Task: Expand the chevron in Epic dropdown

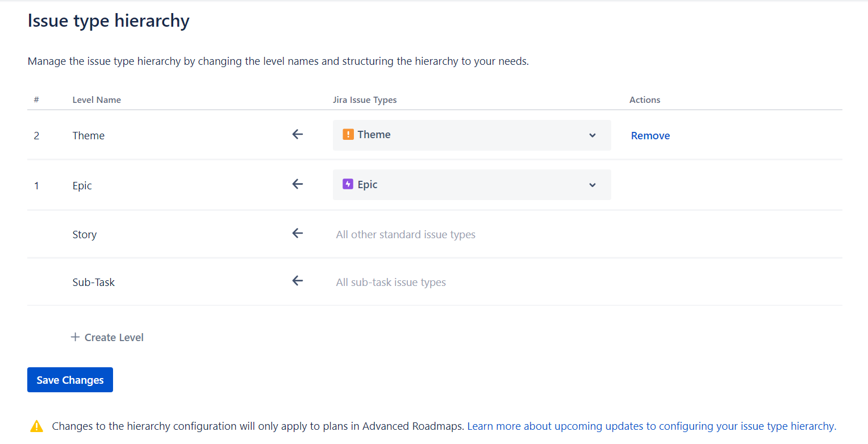Action: coord(592,185)
